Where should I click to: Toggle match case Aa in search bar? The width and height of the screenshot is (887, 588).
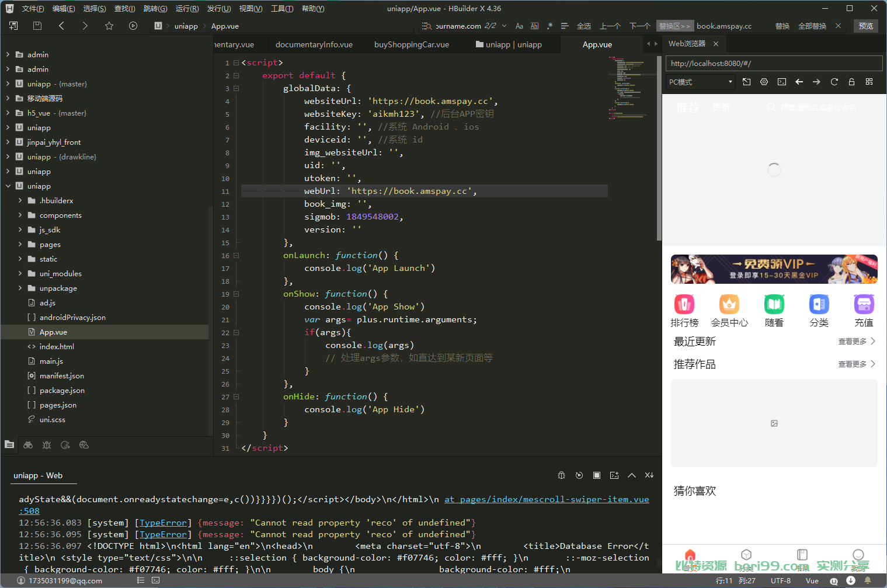pos(519,26)
